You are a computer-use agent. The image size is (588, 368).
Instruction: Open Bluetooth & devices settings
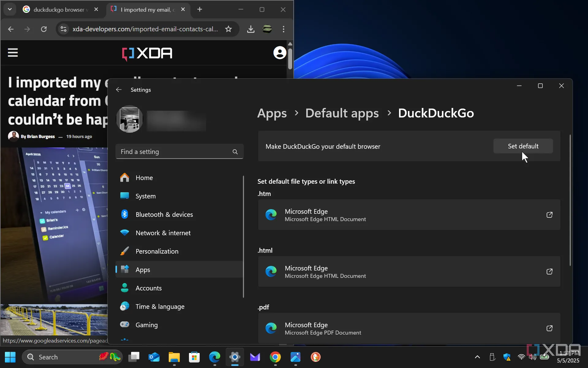[x=179, y=214]
